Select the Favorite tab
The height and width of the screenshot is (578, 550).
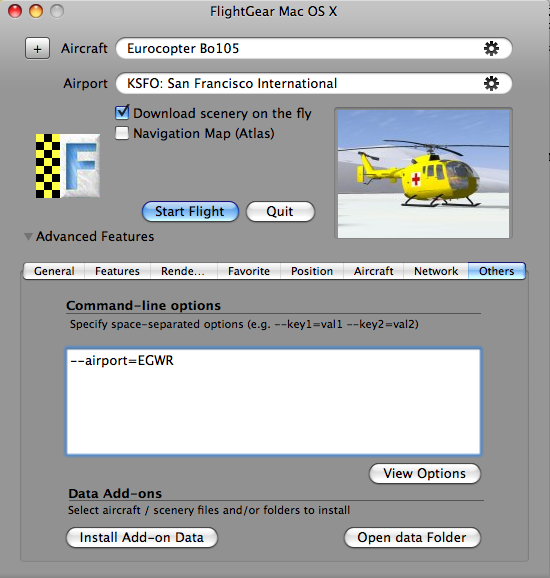click(249, 271)
